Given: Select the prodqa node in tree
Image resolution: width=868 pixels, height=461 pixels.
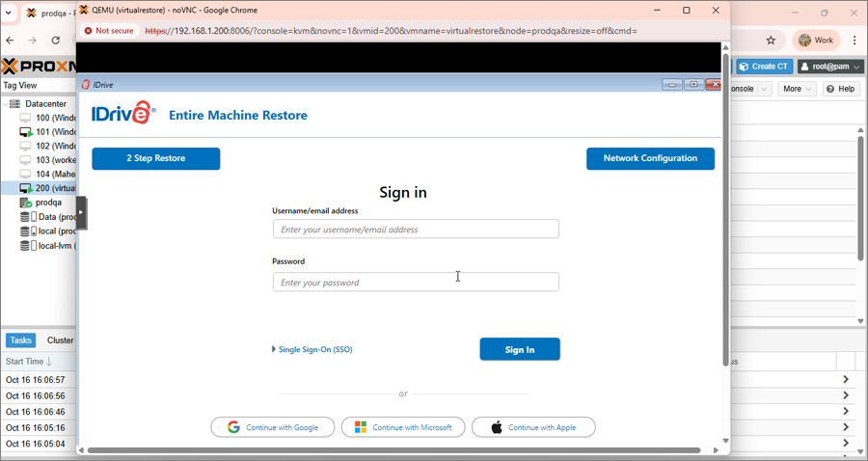Looking at the screenshot, I should [41, 203].
